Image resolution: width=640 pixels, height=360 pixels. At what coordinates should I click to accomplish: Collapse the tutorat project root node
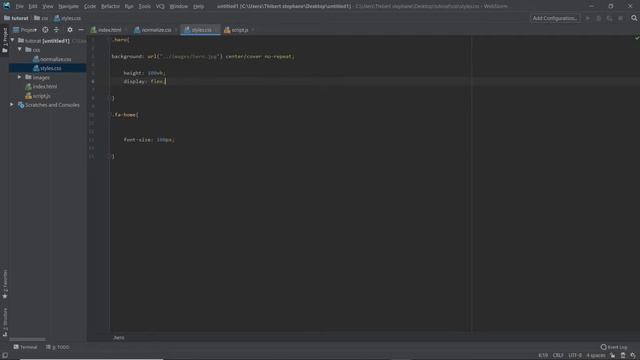(x=12, y=40)
